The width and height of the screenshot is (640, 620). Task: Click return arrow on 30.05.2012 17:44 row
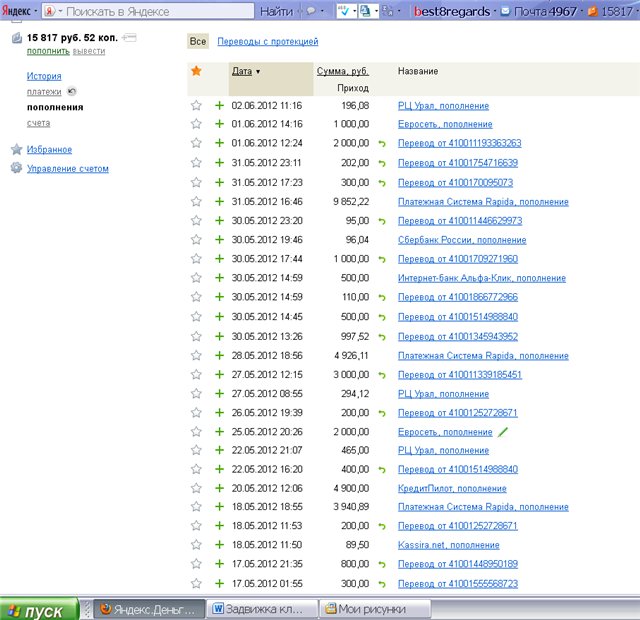(x=382, y=259)
